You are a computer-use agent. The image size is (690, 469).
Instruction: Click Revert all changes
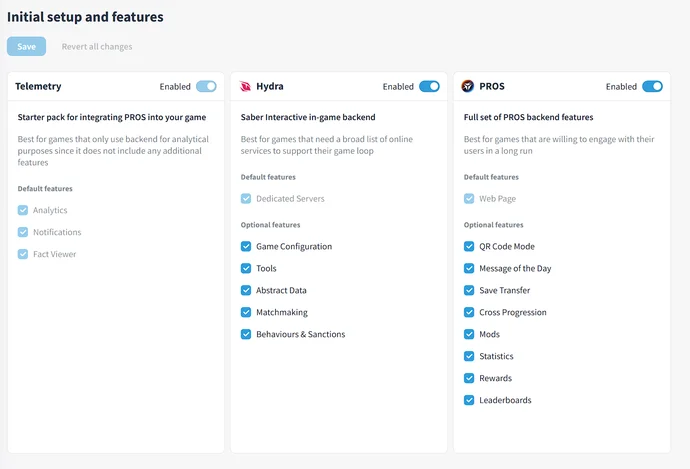pyautogui.click(x=97, y=47)
